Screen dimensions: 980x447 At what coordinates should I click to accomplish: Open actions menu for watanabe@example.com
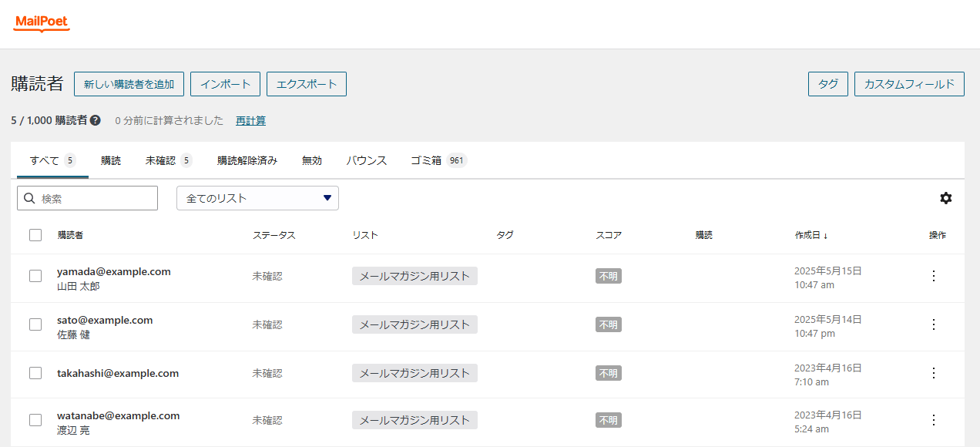click(x=934, y=420)
